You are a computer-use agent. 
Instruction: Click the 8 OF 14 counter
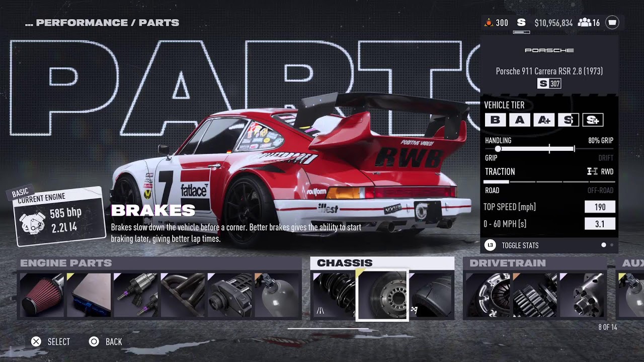click(608, 327)
